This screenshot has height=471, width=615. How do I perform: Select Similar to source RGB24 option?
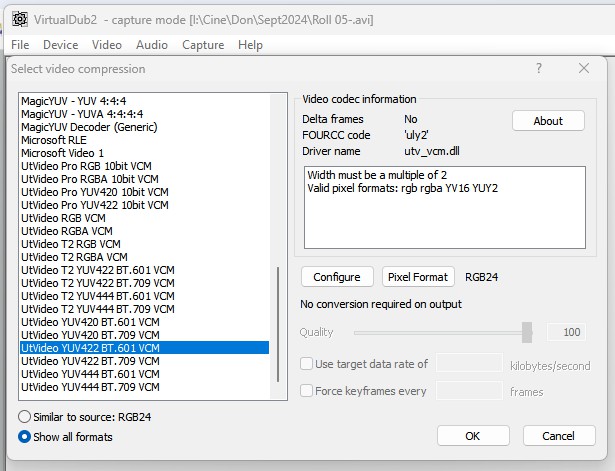point(25,416)
